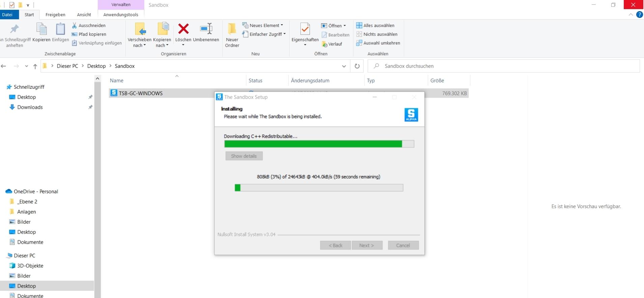Screen dimensions: 644x298
Task: Switch to the Start ribbon tab
Action: point(29,14)
